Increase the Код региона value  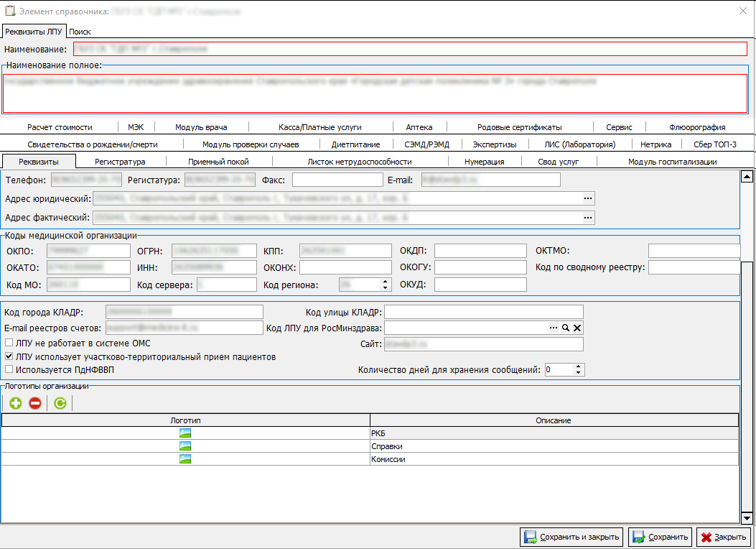tap(385, 282)
